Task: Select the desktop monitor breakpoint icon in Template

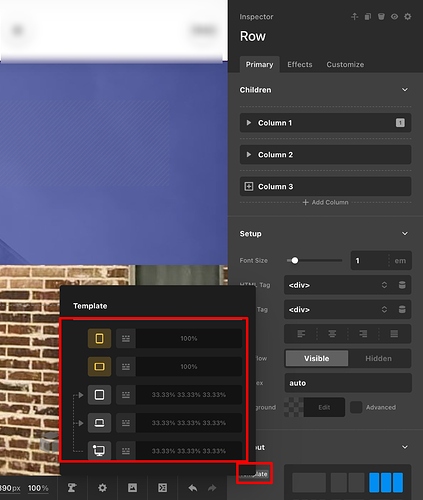Action: (x=99, y=451)
